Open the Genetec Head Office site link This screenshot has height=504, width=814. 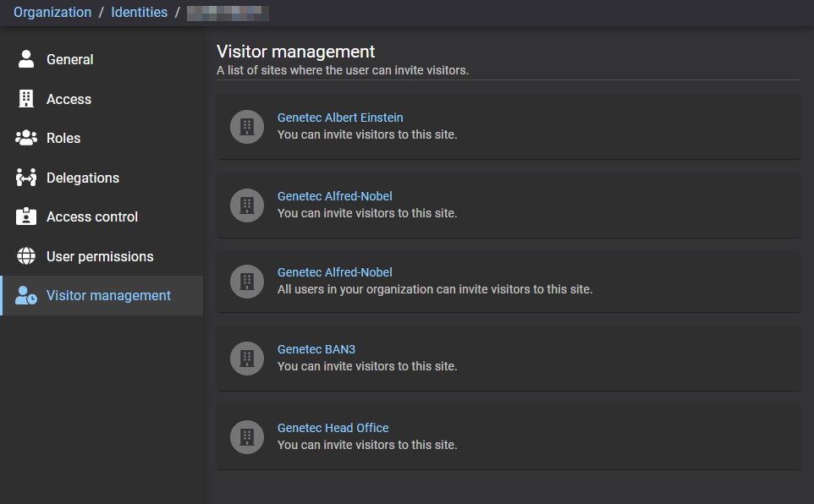click(333, 428)
